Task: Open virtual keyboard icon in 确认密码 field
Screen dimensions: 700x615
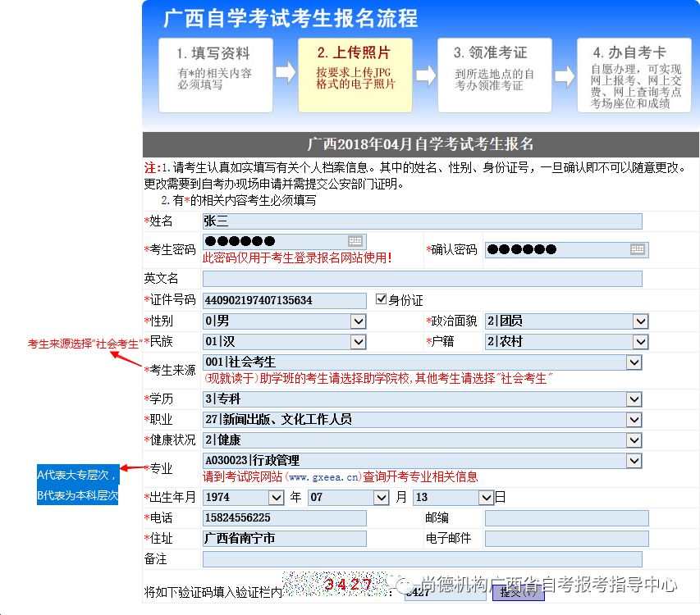Action: pyautogui.click(x=638, y=249)
